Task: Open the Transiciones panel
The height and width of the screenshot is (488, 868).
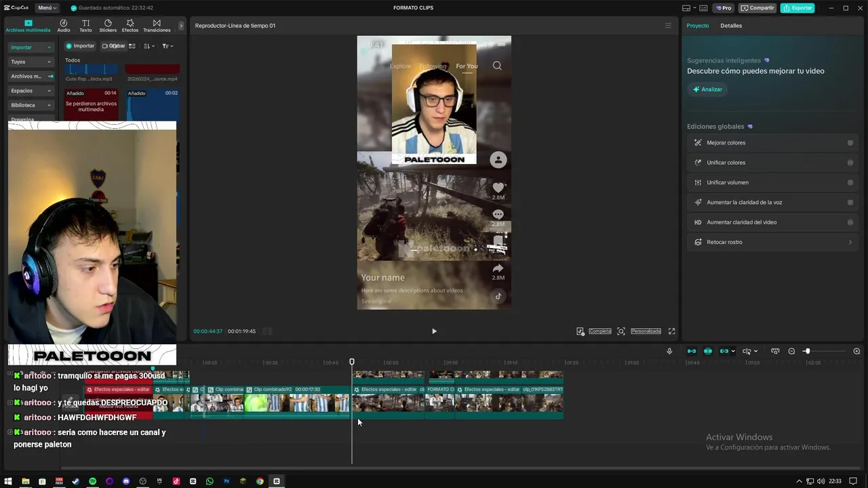Action: [x=157, y=26]
